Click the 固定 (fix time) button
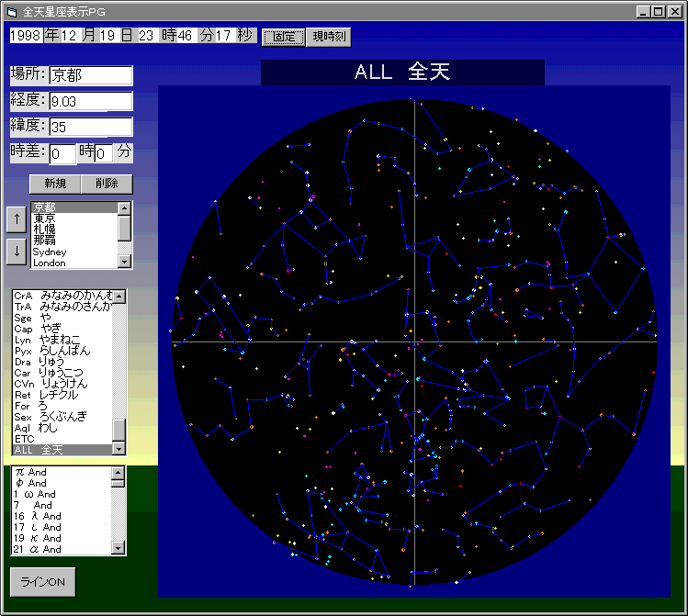 pos(284,37)
